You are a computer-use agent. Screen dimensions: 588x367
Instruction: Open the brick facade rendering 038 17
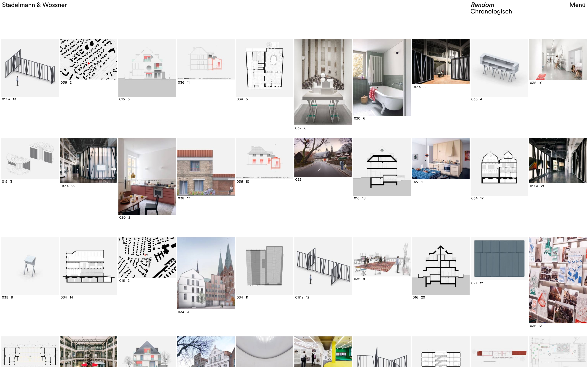tap(206, 167)
